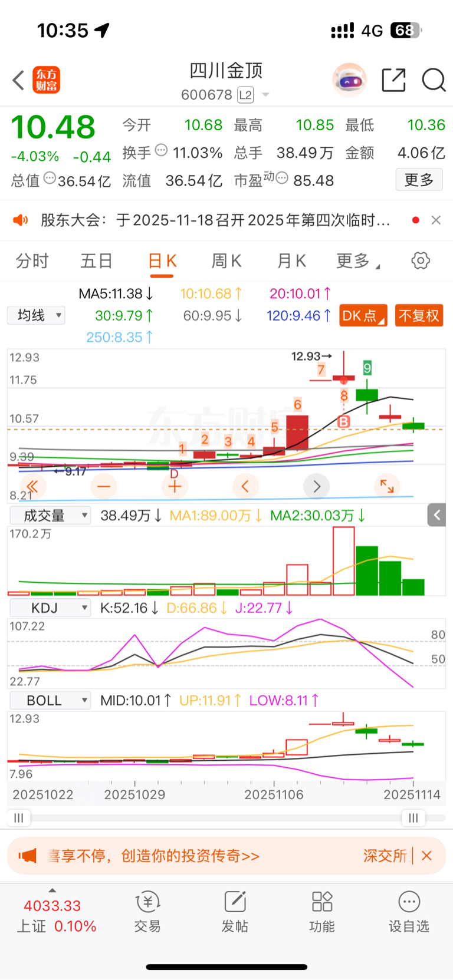453x980 pixels.
Task: Switch to 周K chart tab
Action: 226,260
